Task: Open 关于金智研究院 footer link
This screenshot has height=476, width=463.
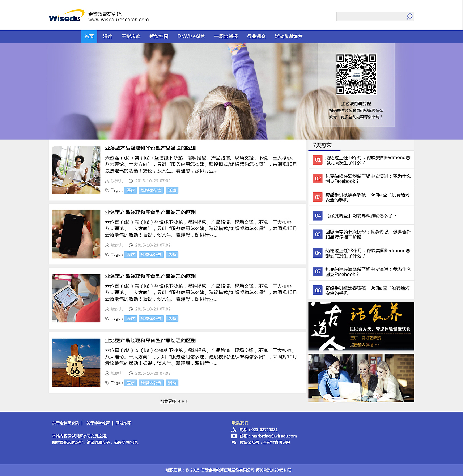Action: click(65, 423)
